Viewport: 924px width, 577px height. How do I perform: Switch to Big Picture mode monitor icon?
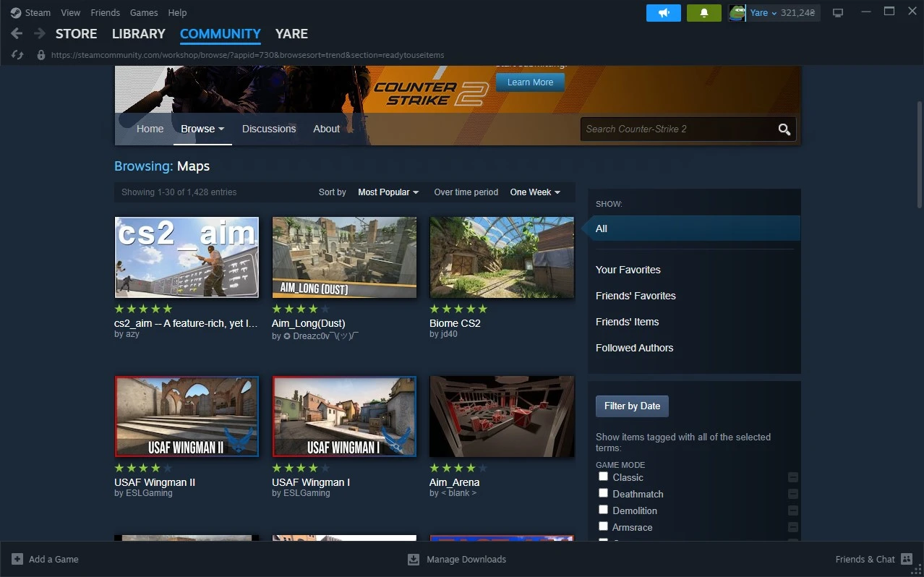(x=838, y=13)
